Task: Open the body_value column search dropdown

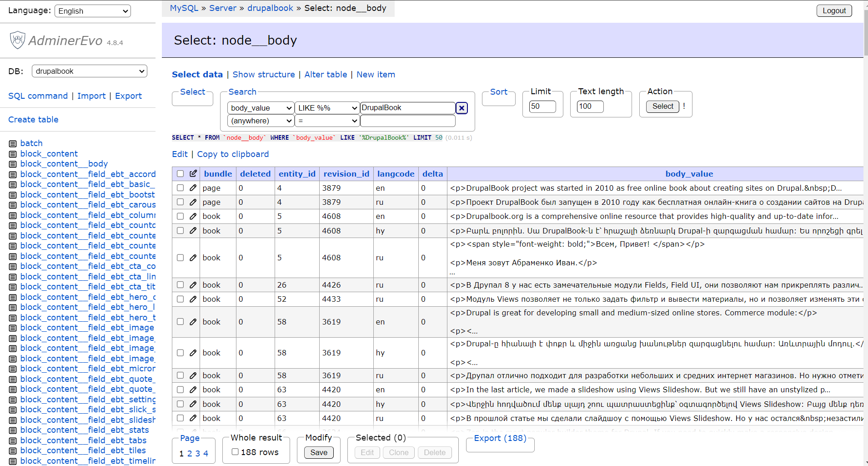Action: coord(261,108)
